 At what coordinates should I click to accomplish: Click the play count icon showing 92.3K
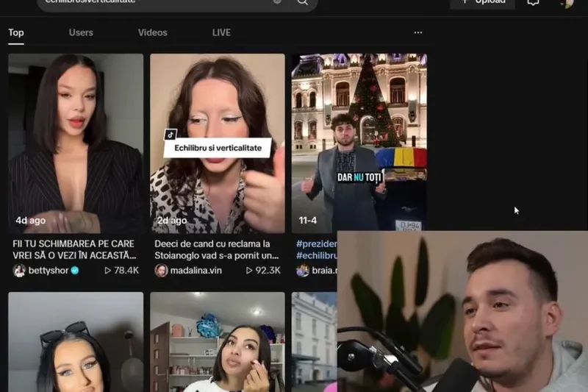coord(250,271)
